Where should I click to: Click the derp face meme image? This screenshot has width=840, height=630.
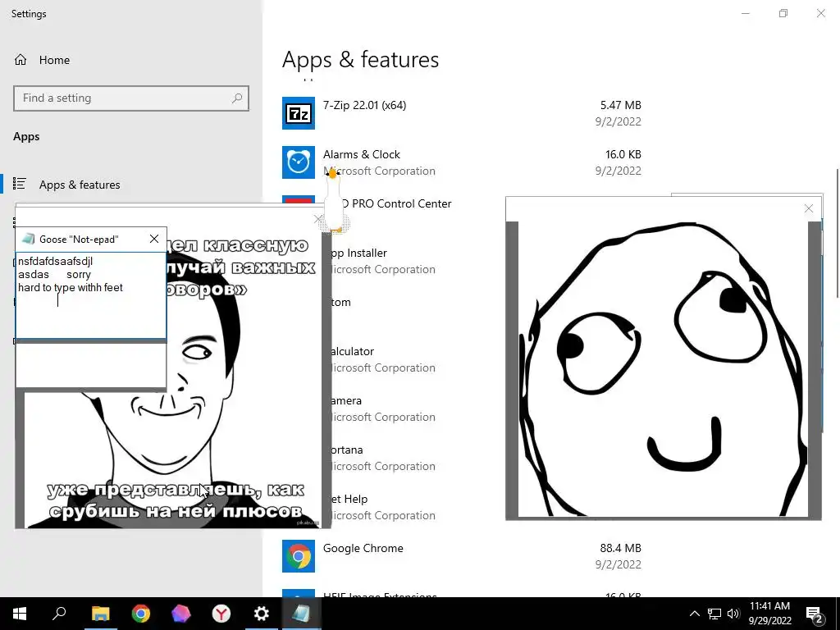click(663, 368)
